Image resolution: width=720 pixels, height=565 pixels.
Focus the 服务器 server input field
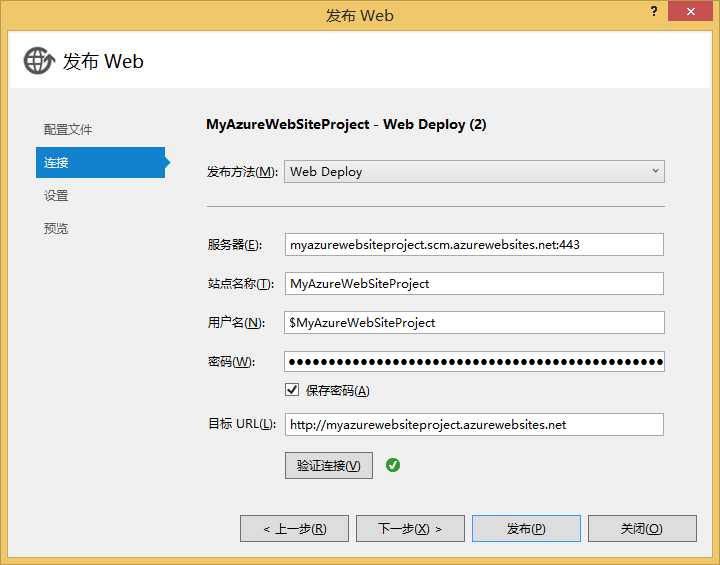coord(474,244)
